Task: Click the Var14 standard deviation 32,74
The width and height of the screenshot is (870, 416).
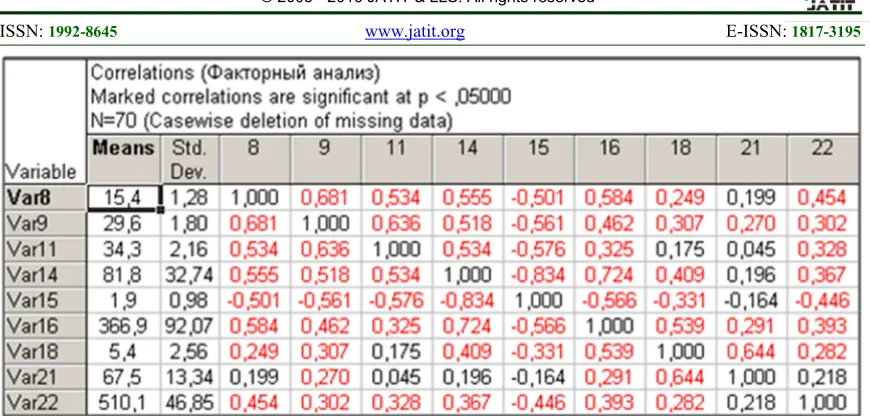Action: pos(190,275)
